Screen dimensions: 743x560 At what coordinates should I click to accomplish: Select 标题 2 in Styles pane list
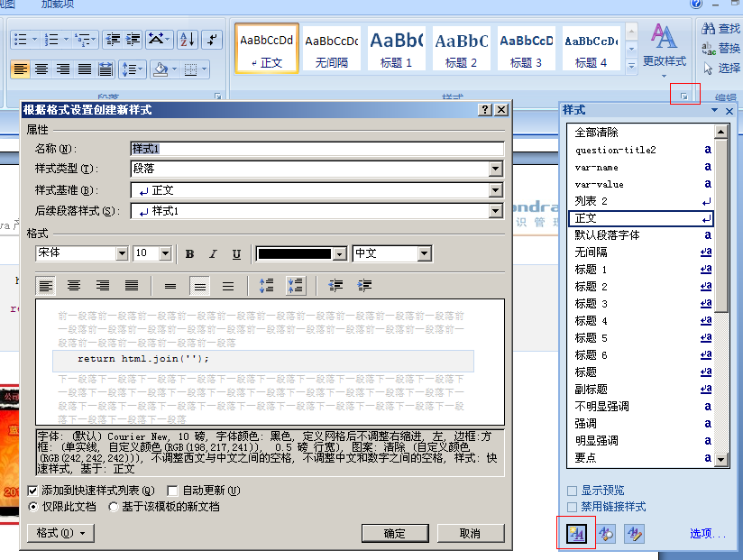(639, 287)
